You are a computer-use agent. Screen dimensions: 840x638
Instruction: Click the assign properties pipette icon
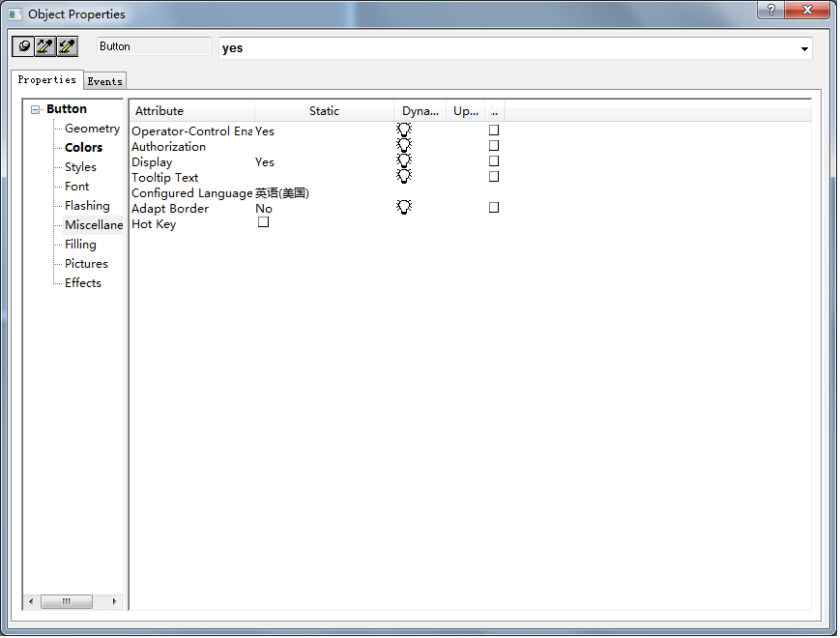(x=67, y=46)
